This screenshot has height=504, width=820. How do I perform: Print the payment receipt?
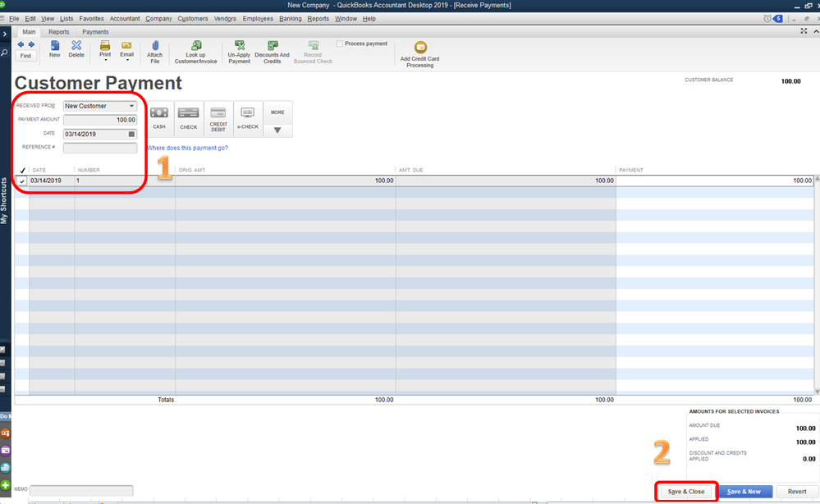coord(105,48)
